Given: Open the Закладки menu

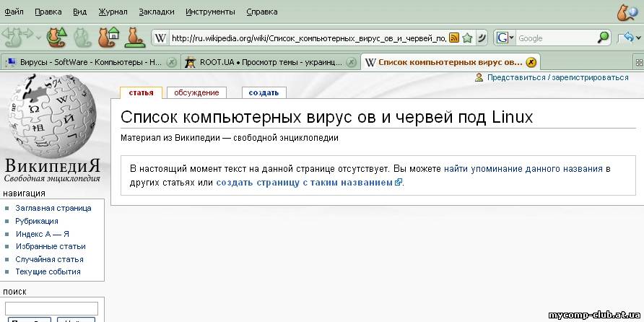Looking at the screenshot, I should pos(157,12).
